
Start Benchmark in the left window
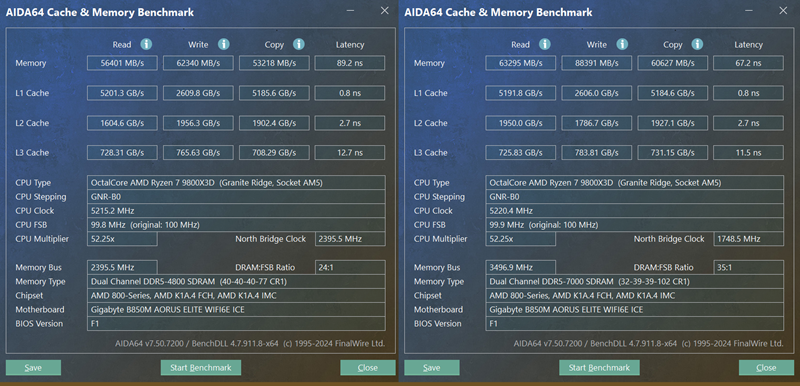coord(201,368)
